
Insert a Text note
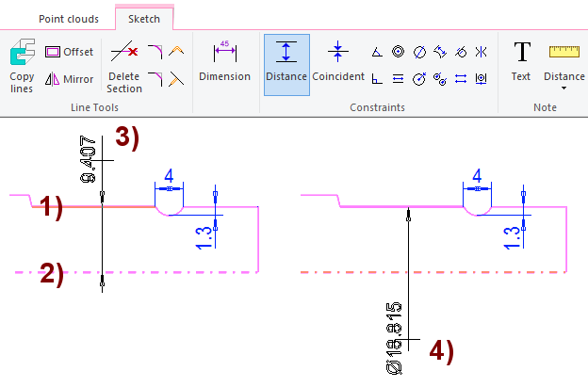[x=521, y=61]
